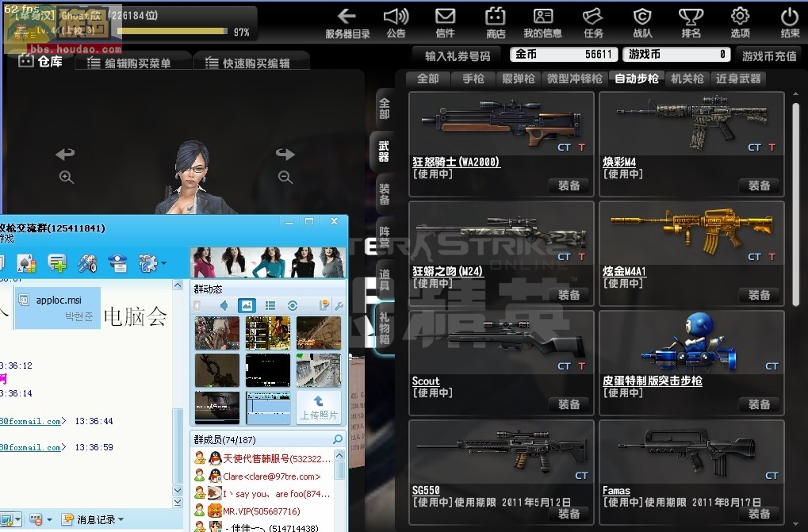The height and width of the screenshot is (532, 808).
Task: Click the 结束 power icon to quit
Action: coord(790,23)
